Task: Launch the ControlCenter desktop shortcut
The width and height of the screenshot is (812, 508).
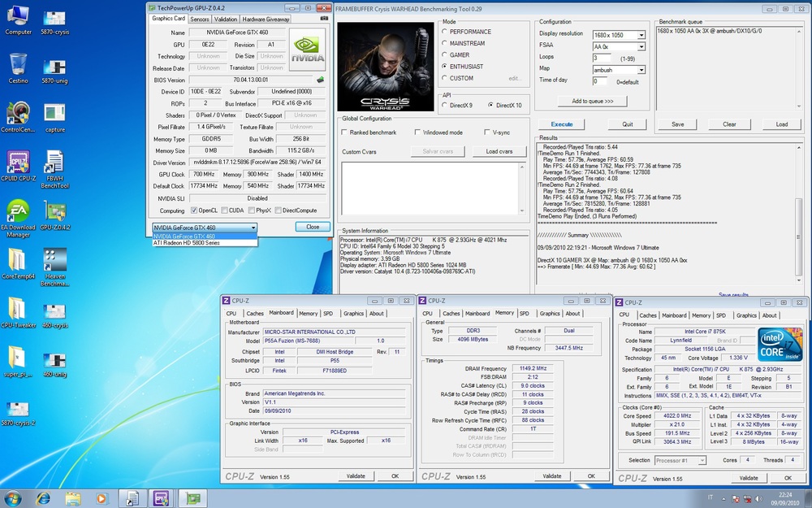Action: click(x=18, y=116)
